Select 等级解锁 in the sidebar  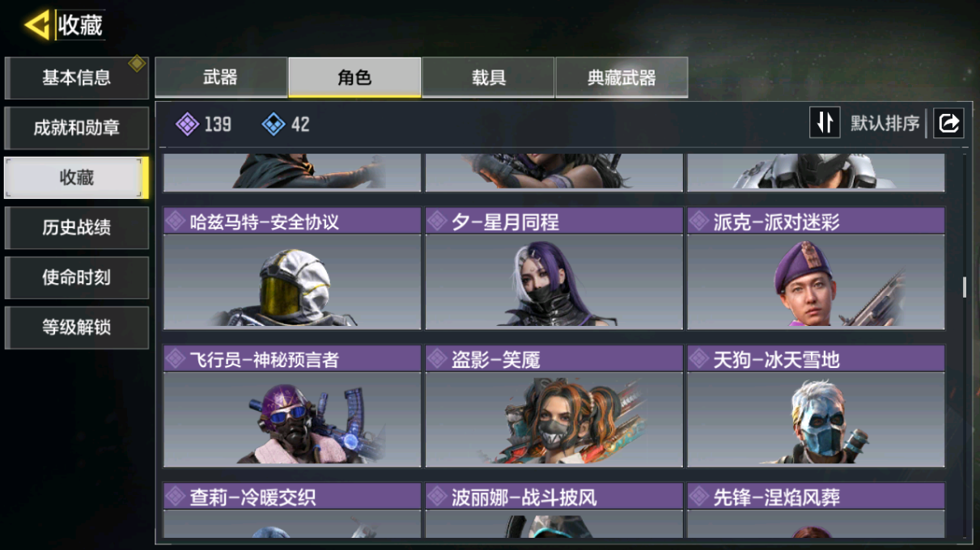(x=76, y=328)
